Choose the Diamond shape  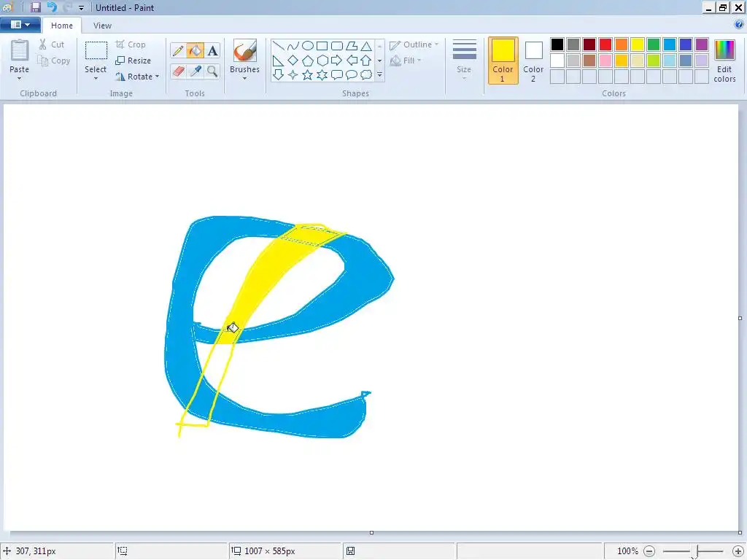293,61
